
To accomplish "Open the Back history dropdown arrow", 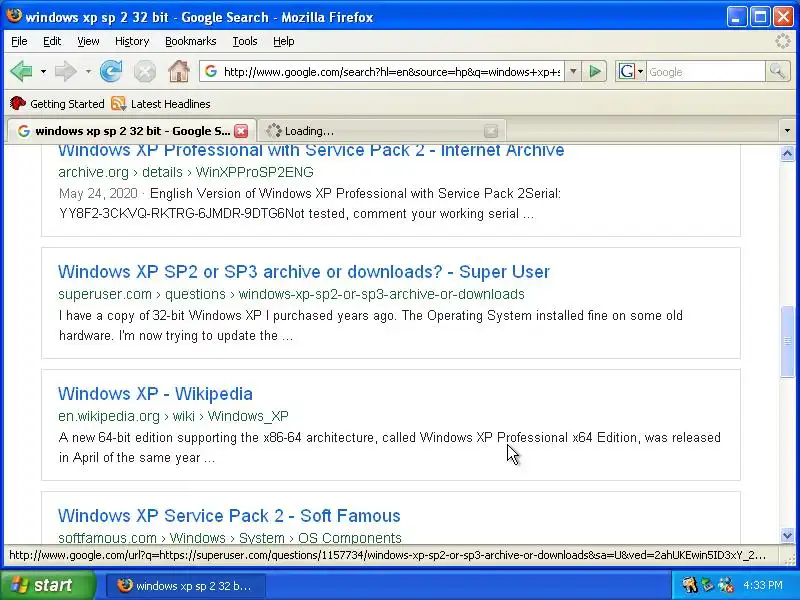I will (43, 72).
